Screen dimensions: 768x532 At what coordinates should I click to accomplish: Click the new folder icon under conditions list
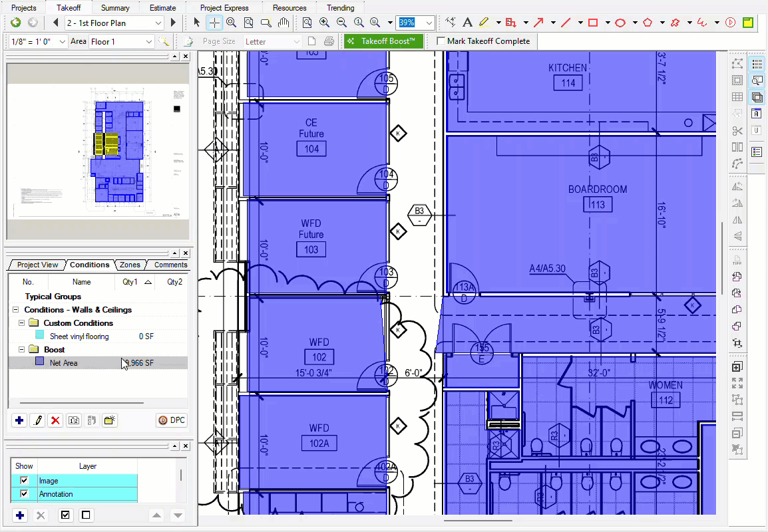click(x=110, y=420)
